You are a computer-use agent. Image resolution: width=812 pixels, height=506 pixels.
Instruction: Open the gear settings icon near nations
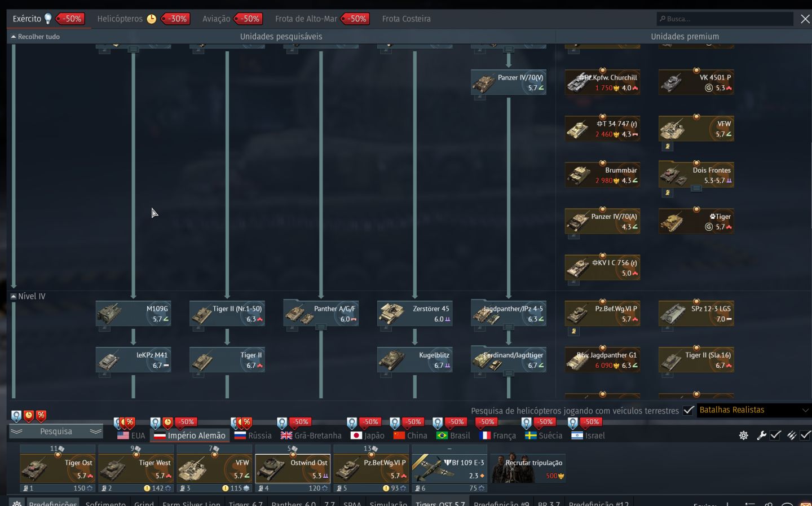(x=744, y=435)
